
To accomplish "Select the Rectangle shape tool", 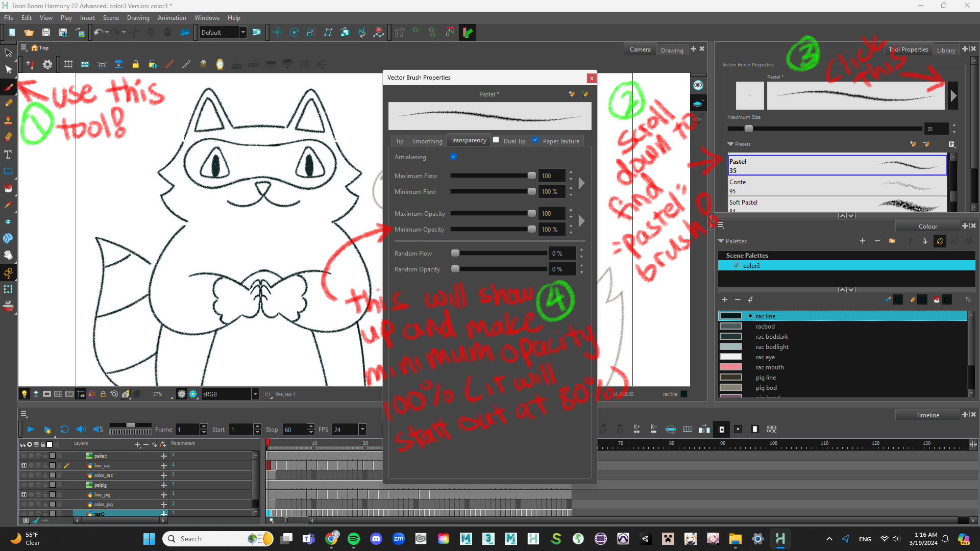I will [x=8, y=171].
